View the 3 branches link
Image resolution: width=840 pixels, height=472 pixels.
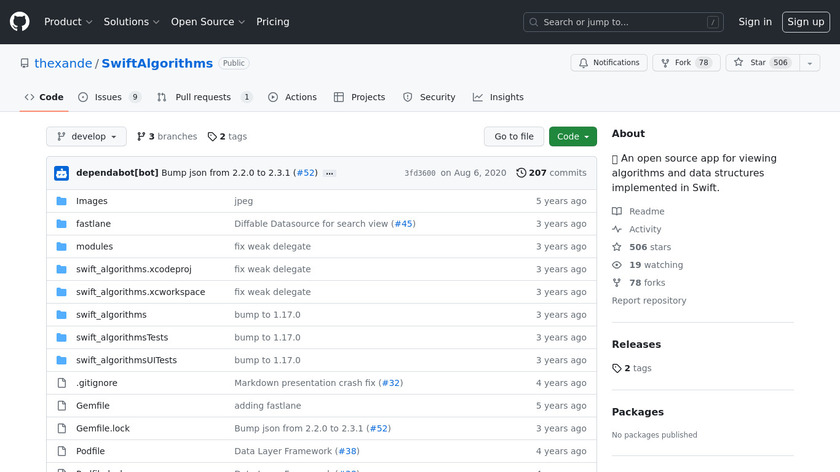coord(167,136)
